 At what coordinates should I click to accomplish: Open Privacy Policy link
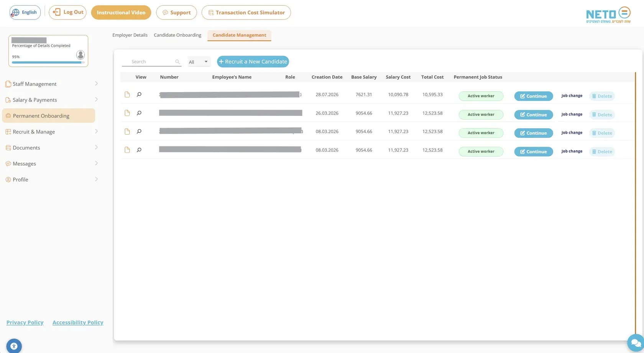25,322
